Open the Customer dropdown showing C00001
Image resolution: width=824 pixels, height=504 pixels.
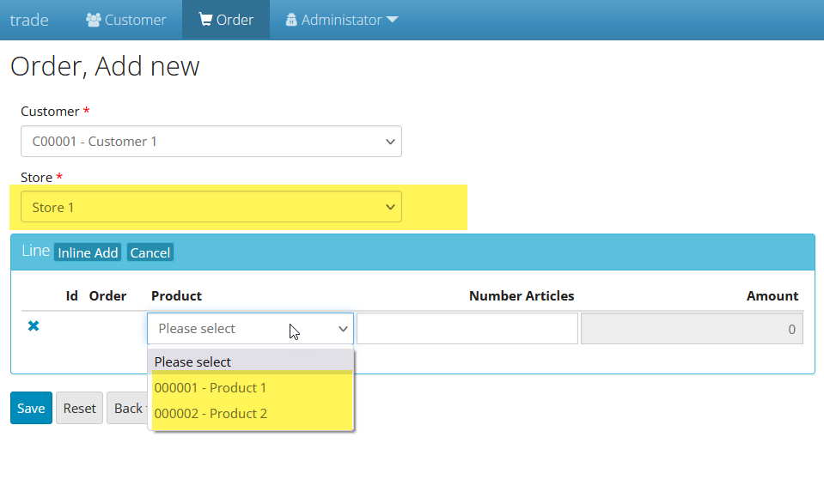tap(211, 142)
